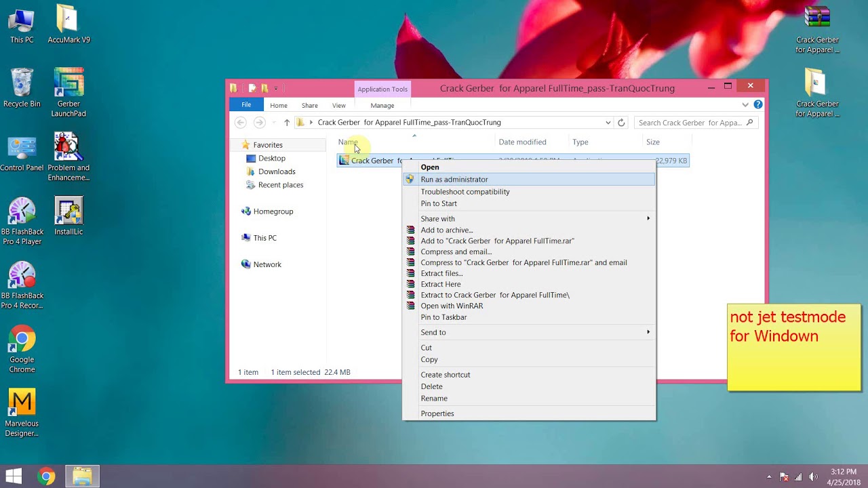Click the taskbar clock showing 3:12 PM
Image resolution: width=868 pixels, height=488 pixels.
coord(843,476)
